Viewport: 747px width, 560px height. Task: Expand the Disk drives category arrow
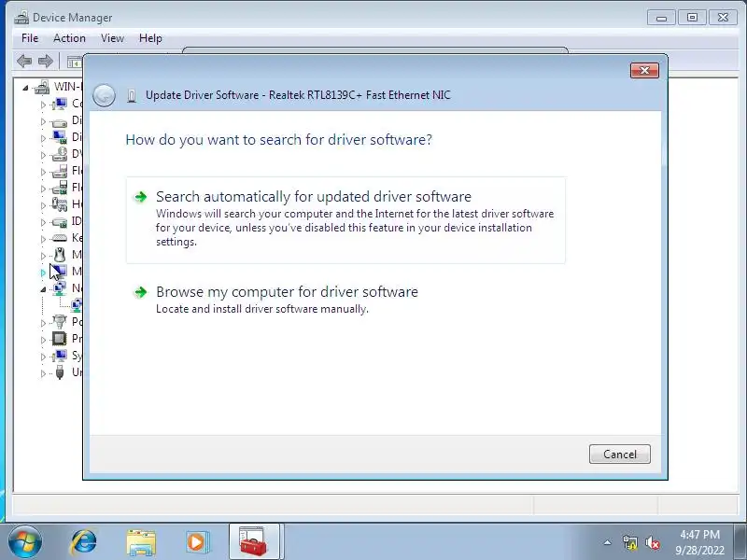point(43,121)
